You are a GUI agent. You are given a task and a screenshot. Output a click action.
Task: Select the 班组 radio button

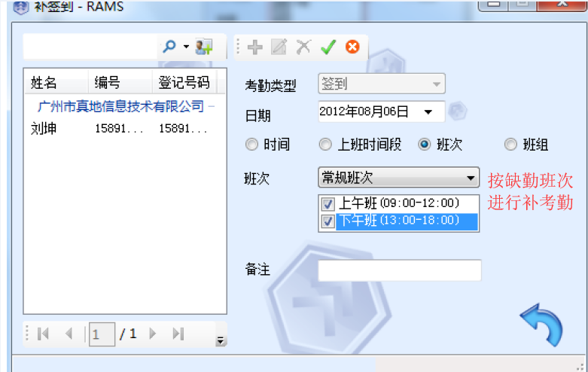point(510,145)
